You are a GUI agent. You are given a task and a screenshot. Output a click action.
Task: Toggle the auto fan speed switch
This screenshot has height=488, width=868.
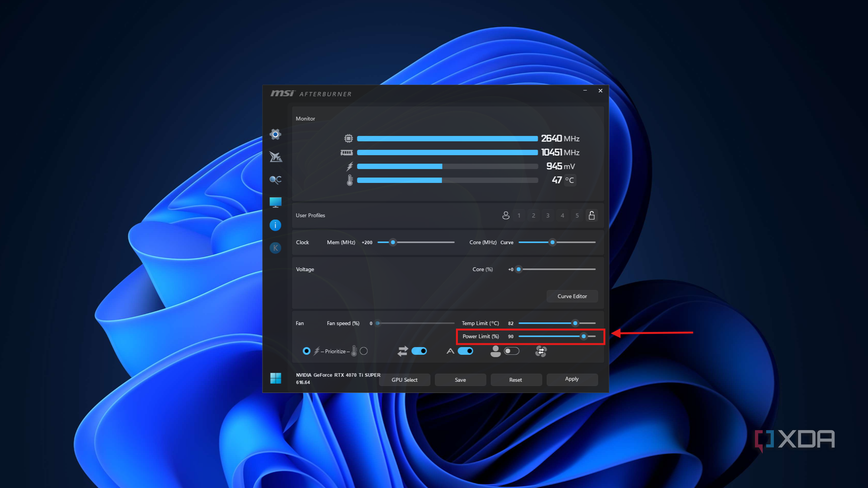pos(466,351)
